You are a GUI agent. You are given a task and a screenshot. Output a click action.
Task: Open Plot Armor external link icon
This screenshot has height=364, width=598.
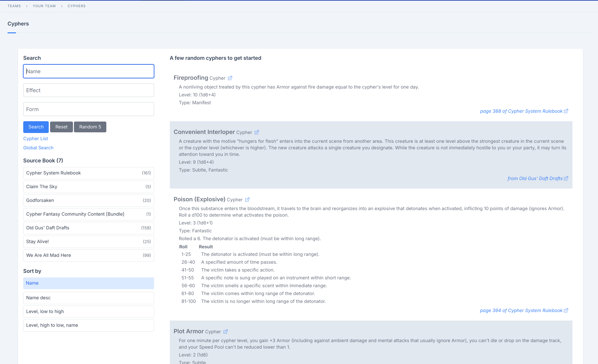(225, 332)
